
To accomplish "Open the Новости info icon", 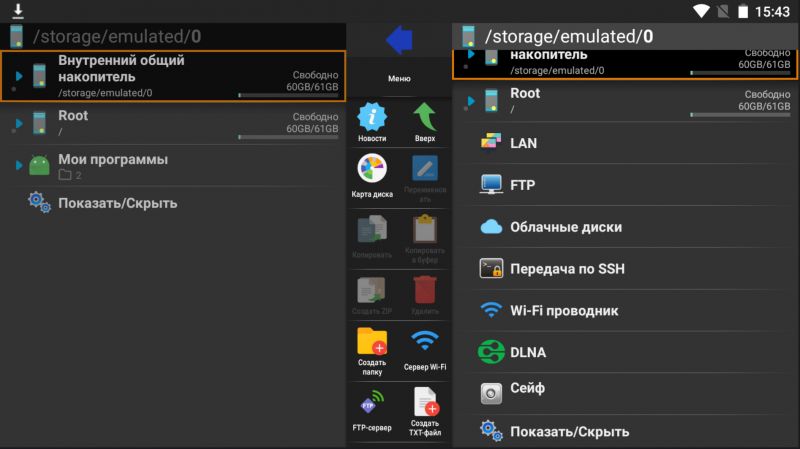I will [x=372, y=117].
